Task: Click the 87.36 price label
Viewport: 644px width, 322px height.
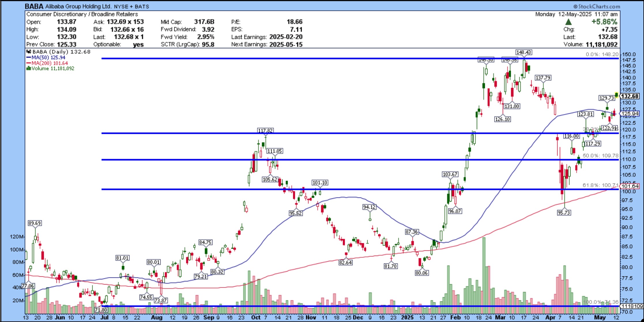Action: click(412, 232)
